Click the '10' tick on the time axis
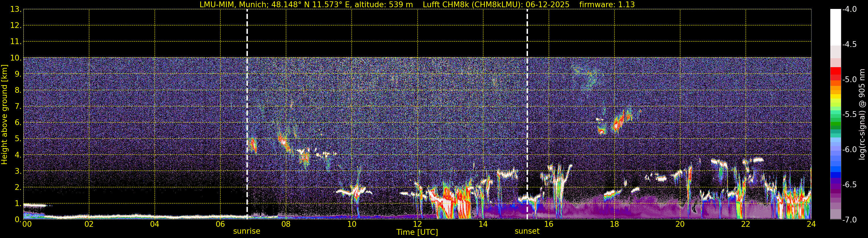868x238 pixels. coord(352,224)
